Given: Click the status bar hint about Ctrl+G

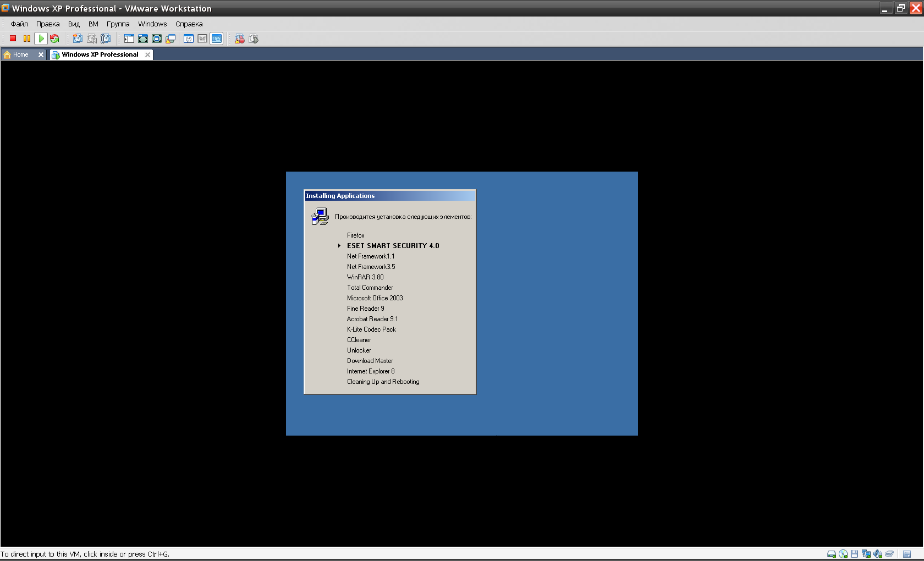Looking at the screenshot, I should coord(85,554).
